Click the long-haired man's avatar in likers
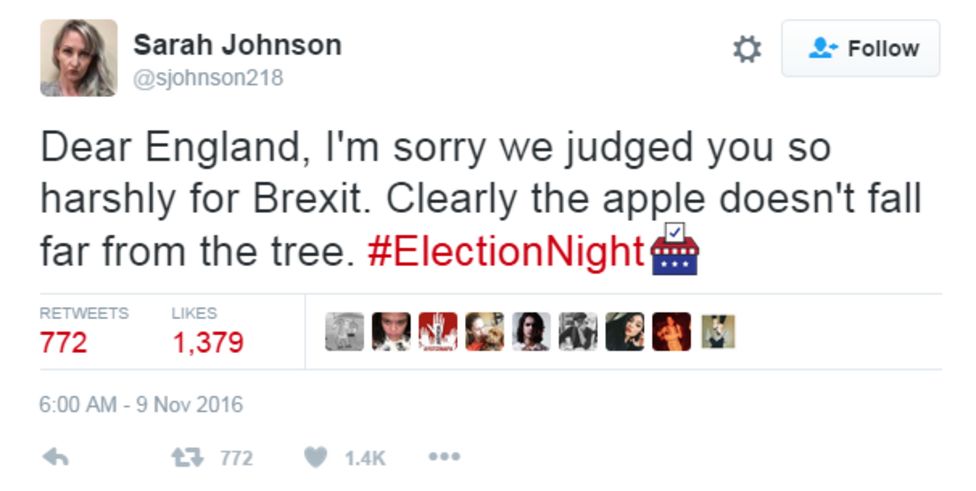 (531, 332)
